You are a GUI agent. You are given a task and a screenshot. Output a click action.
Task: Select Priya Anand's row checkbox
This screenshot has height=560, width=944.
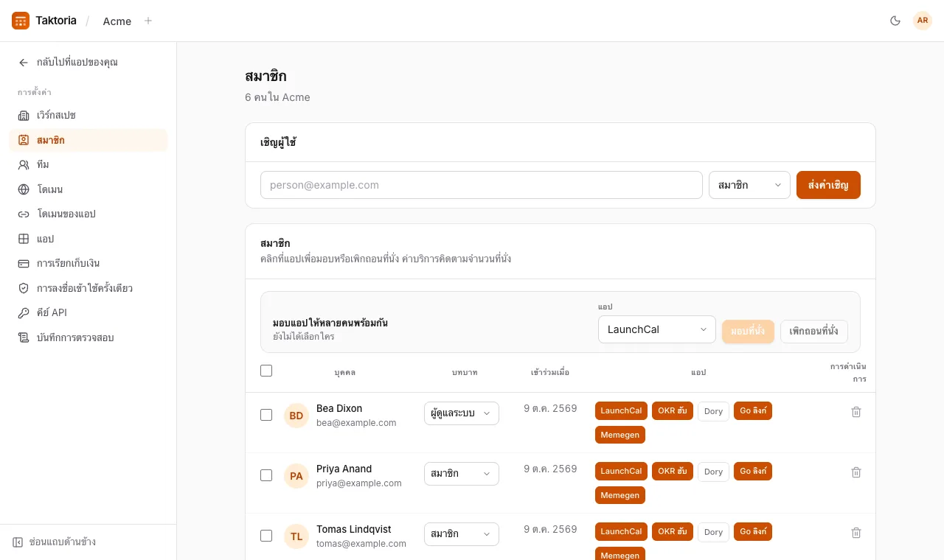(266, 475)
